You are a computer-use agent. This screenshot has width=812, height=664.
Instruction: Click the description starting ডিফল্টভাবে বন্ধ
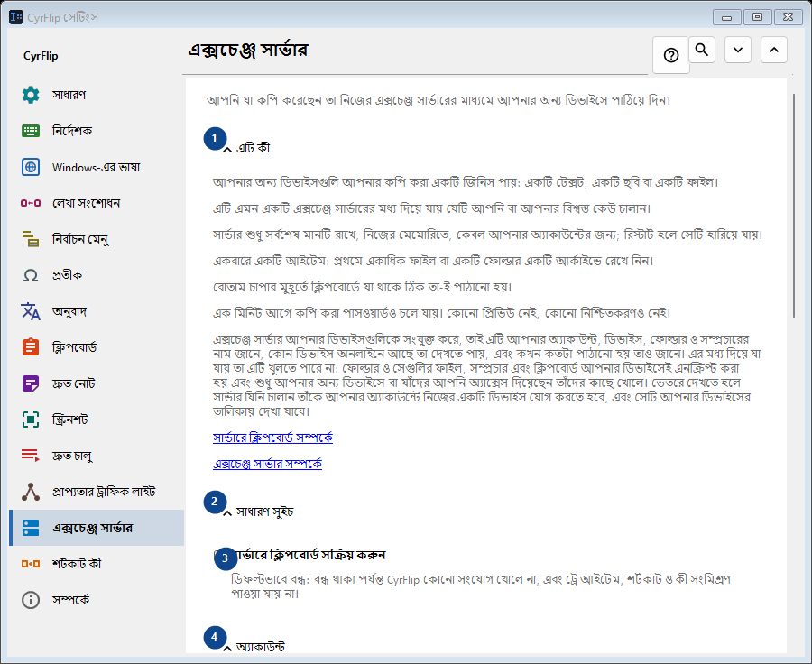coord(481,586)
